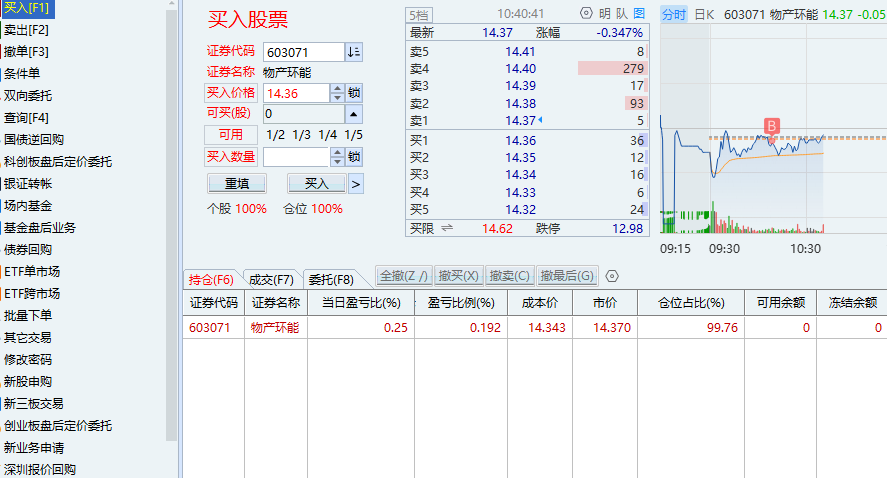
Task: Click settings hexagon icon beside 撤最后(G)
Action: [x=612, y=276]
